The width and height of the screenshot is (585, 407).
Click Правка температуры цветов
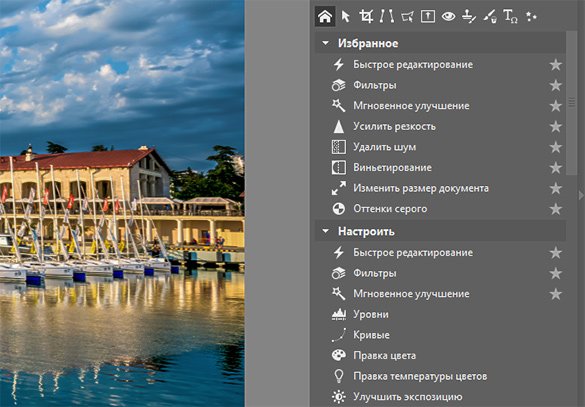[420, 376]
